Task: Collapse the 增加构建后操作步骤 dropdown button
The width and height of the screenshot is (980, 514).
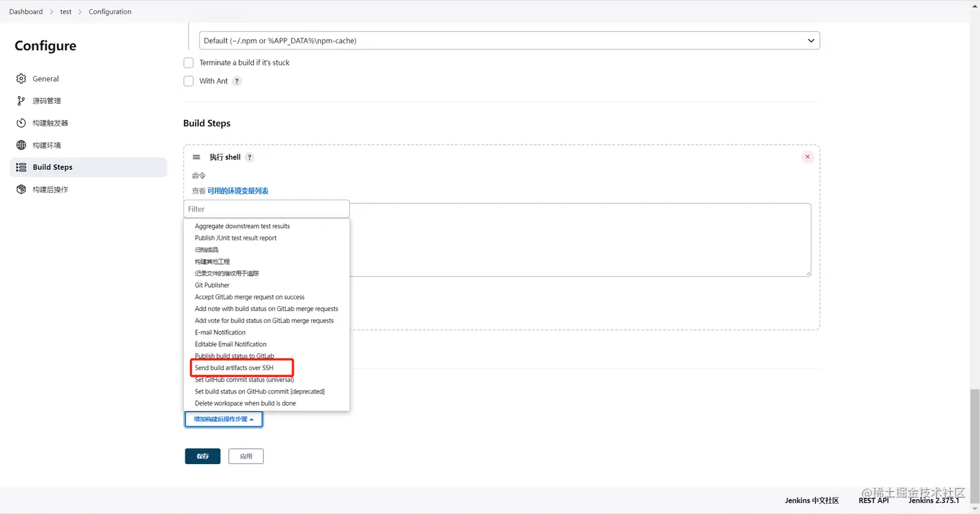Action: pyautogui.click(x=224, y=419)
